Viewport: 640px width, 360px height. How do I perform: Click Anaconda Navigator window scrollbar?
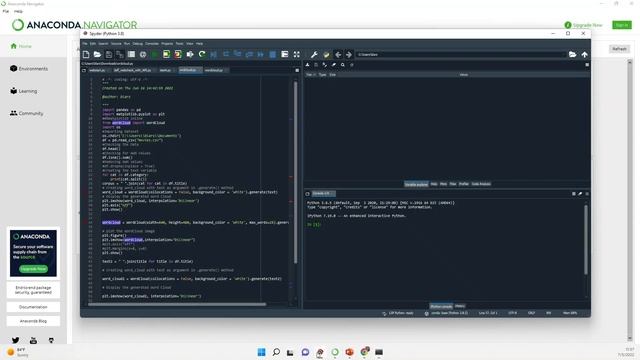(630, 200)
